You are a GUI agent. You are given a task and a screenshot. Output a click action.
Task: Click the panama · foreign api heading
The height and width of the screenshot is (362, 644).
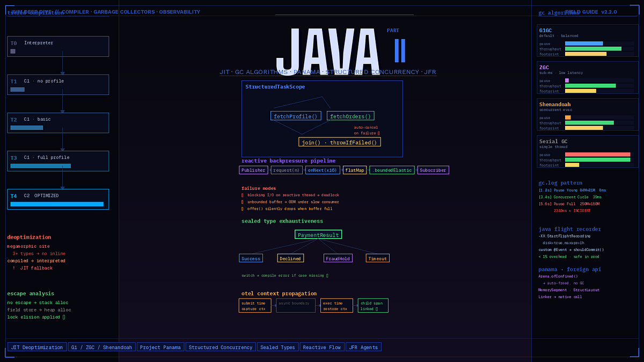tap(570, 269)
